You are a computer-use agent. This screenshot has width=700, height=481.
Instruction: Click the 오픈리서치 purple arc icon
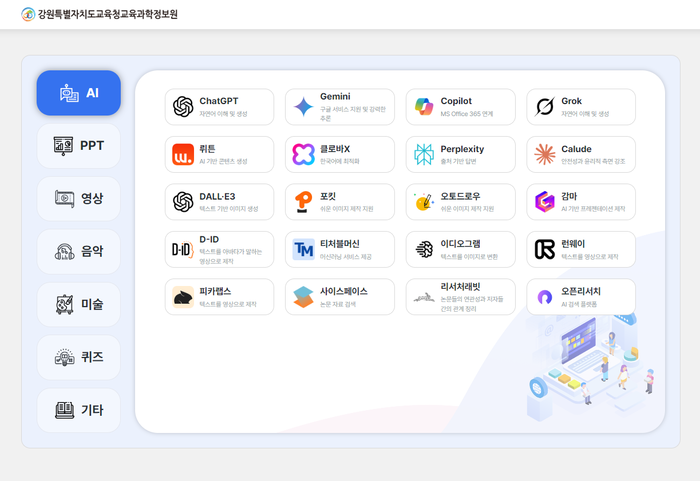coord(545,297)
